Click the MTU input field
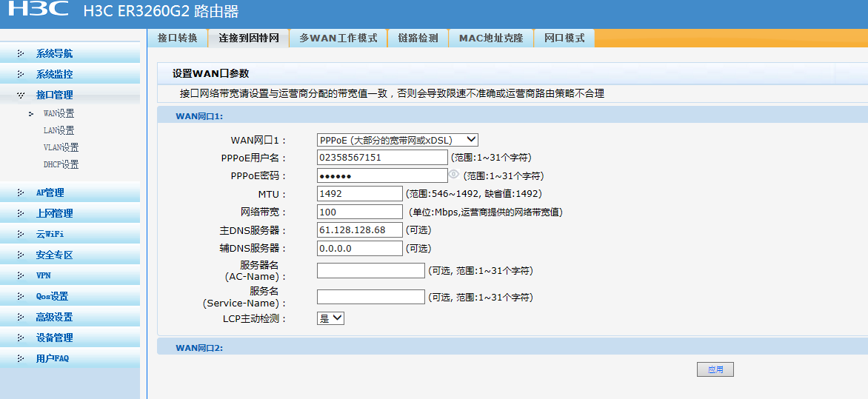This screenshot has height=399, width=868. pyautogui.click(x=360, y=194)
